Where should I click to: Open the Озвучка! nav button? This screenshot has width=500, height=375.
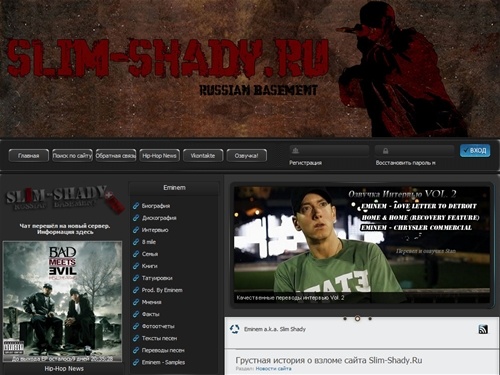(247, 156)
